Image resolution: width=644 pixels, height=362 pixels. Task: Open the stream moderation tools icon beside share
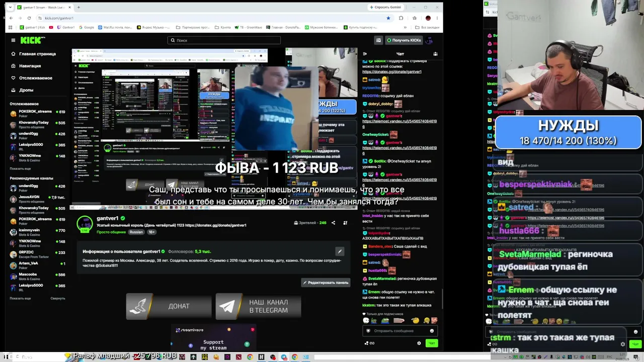pos(345,223)
